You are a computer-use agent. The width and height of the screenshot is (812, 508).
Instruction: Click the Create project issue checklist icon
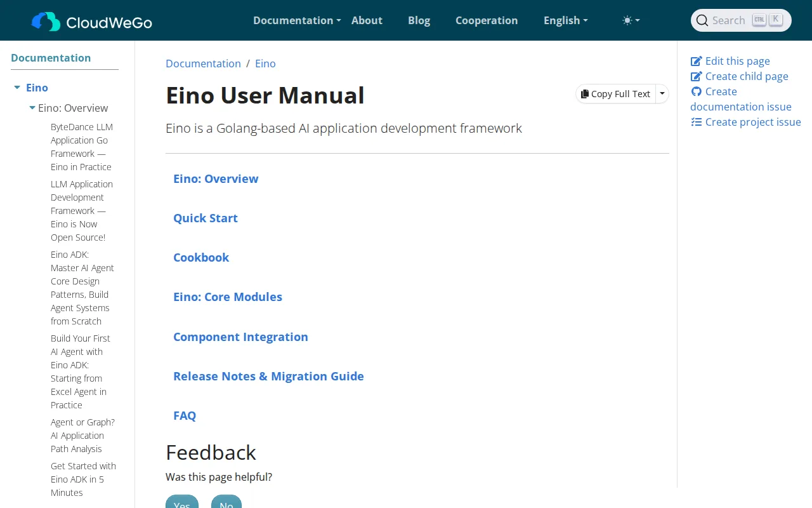[697, 122]
